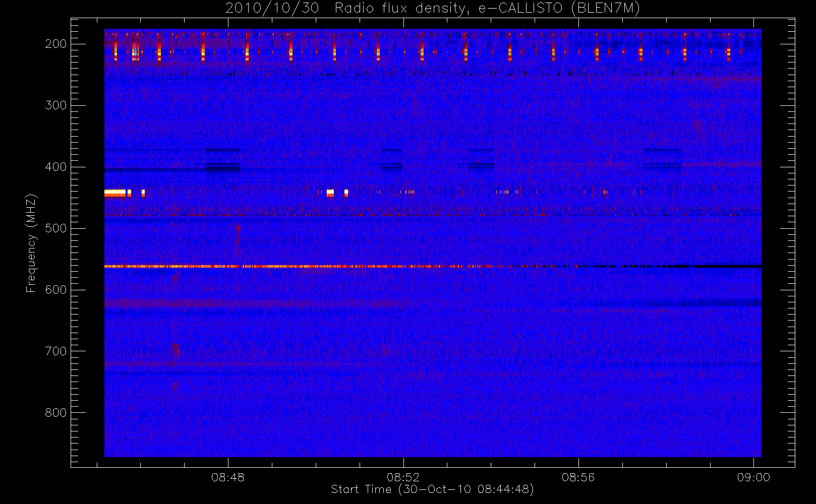
Task: Click the 09:00 time tick label
Action: coord(753,477)
